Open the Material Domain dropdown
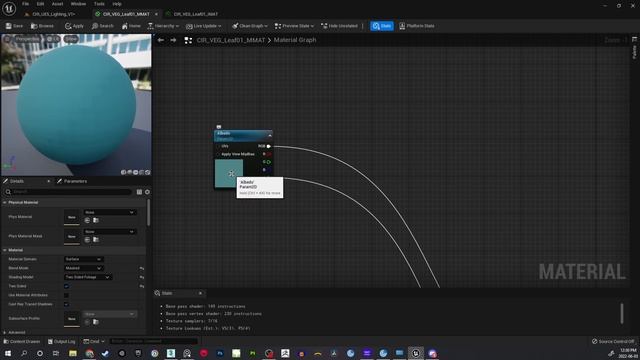The height and width of the screenshot is (360, 640). (x=83, y=259)
